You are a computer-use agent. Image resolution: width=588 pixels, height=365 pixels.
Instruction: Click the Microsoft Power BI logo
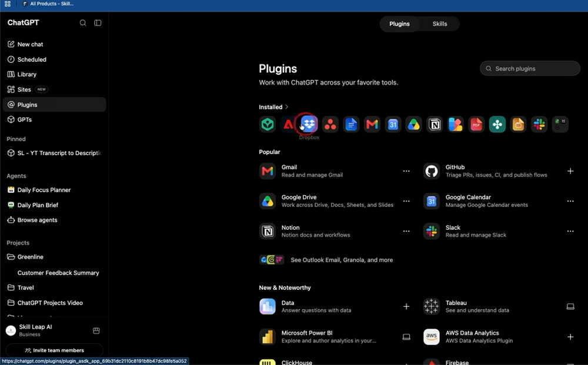(x=268, y=337)
